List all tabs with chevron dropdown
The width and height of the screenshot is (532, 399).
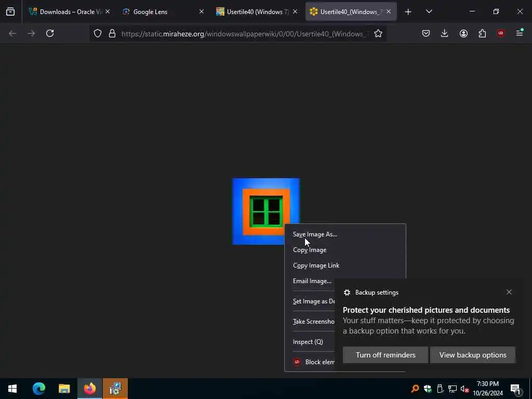pos(429,11)
